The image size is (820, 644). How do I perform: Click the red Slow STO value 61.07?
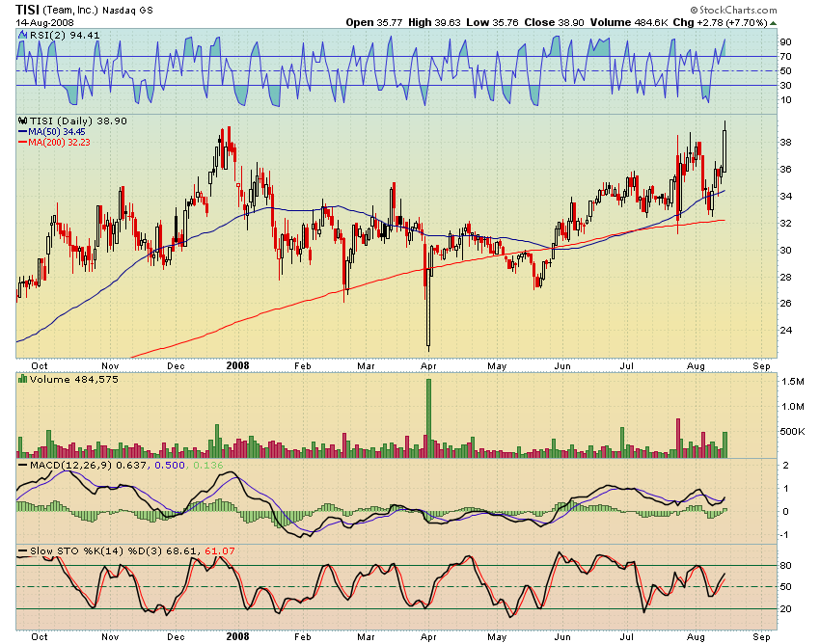pyautogui.click(x=220, y=550)
